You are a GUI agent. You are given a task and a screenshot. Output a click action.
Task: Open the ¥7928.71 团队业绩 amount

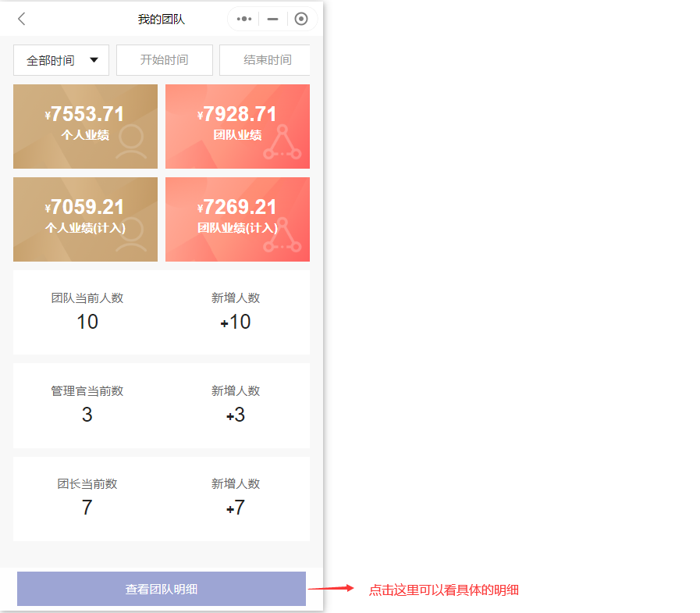(237, 115)
